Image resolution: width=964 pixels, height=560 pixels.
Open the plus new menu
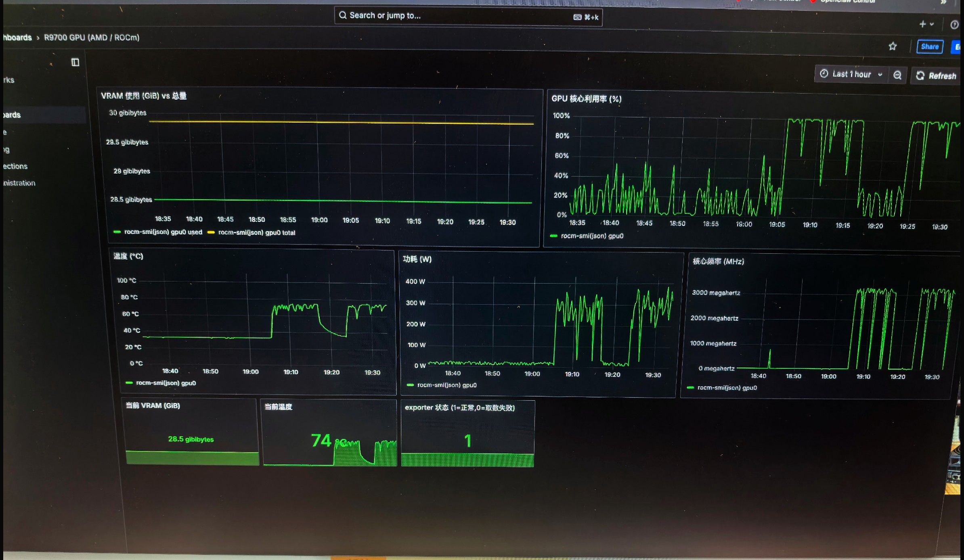click(x=926, y=24)
